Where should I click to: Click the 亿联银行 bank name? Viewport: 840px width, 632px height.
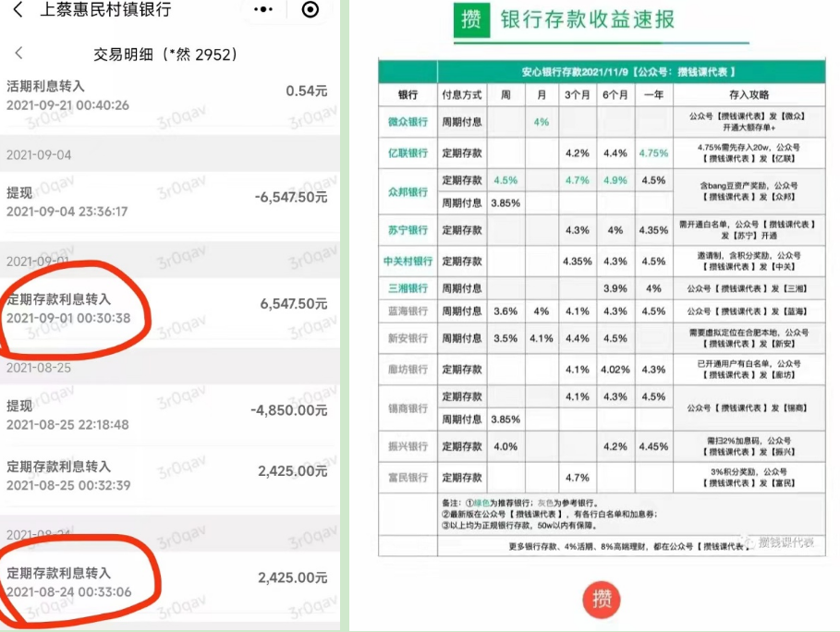[408, 152]
